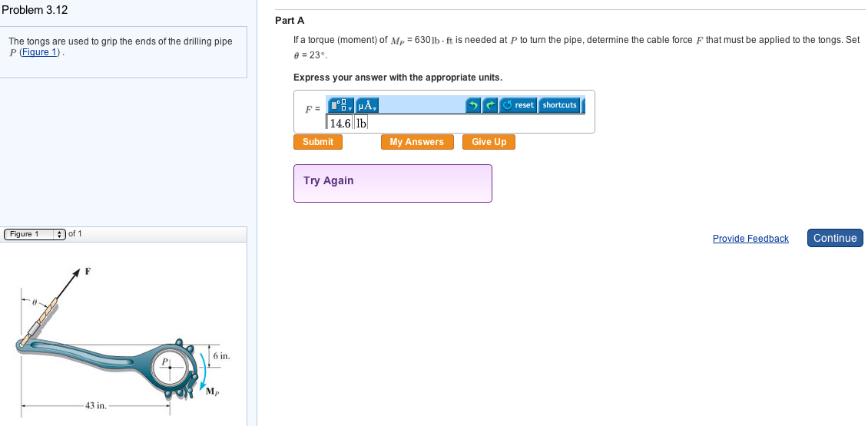This screenshot has height=426, width=868.
Task: Click the undo arrow icon
Action: point(474,105)
